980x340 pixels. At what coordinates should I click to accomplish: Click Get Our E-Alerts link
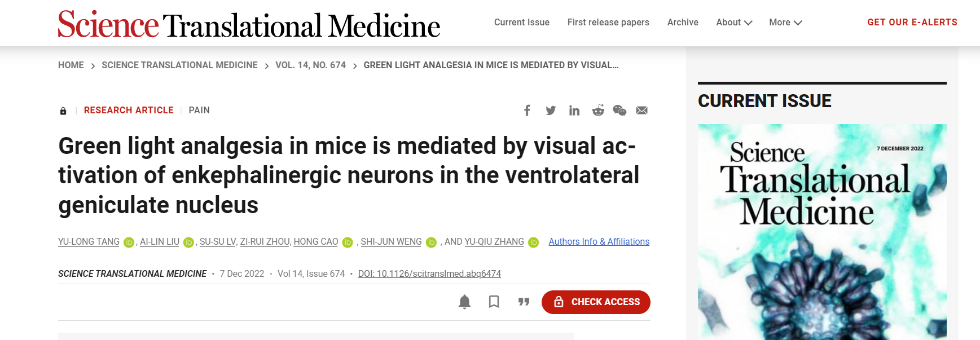(x=912, y=23)
